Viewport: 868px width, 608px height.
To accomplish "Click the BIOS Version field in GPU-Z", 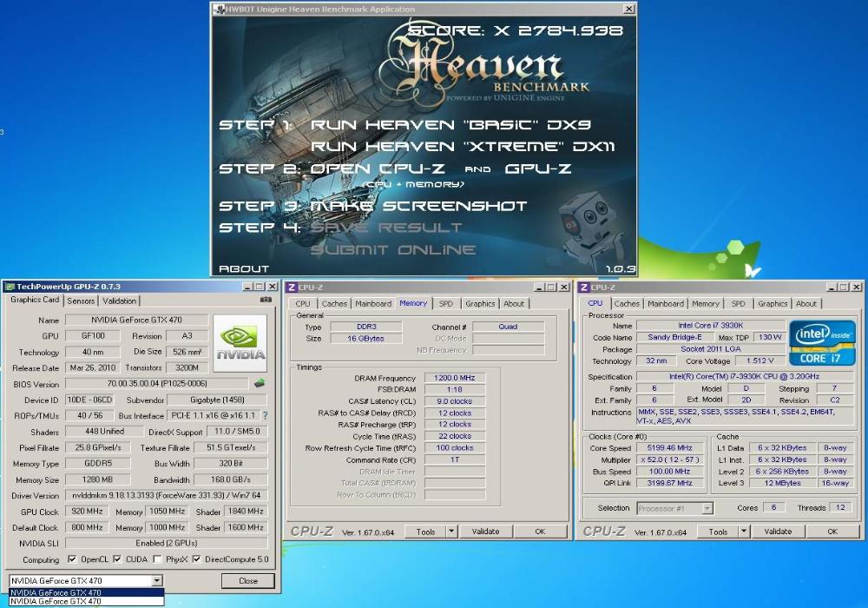I will click(156, 383).
